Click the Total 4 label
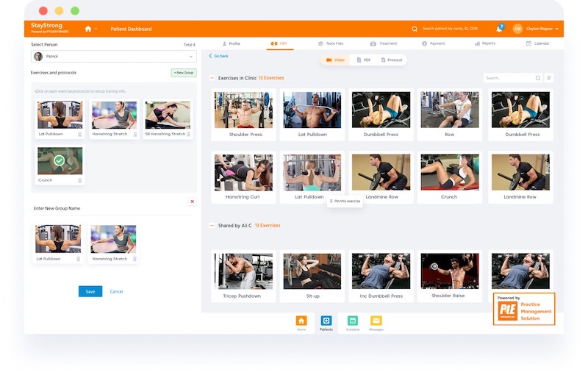The width and height of the screenshot is (588, 378). [x=190, y=45]
